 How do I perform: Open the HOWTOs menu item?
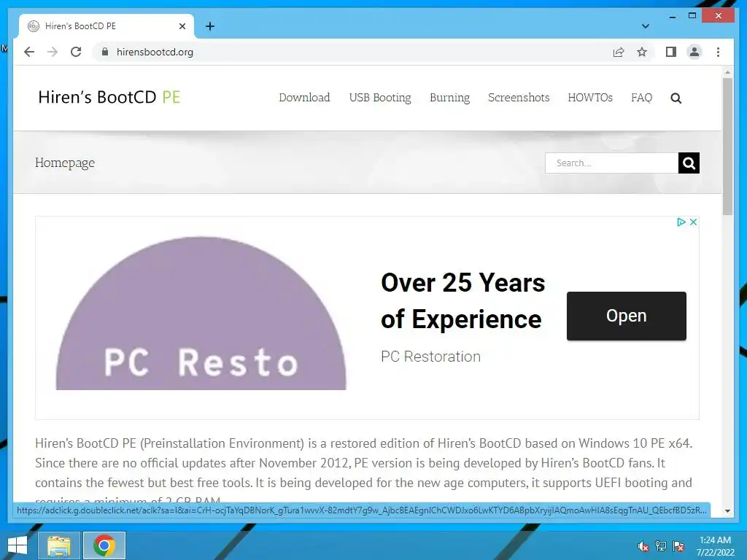590,98
